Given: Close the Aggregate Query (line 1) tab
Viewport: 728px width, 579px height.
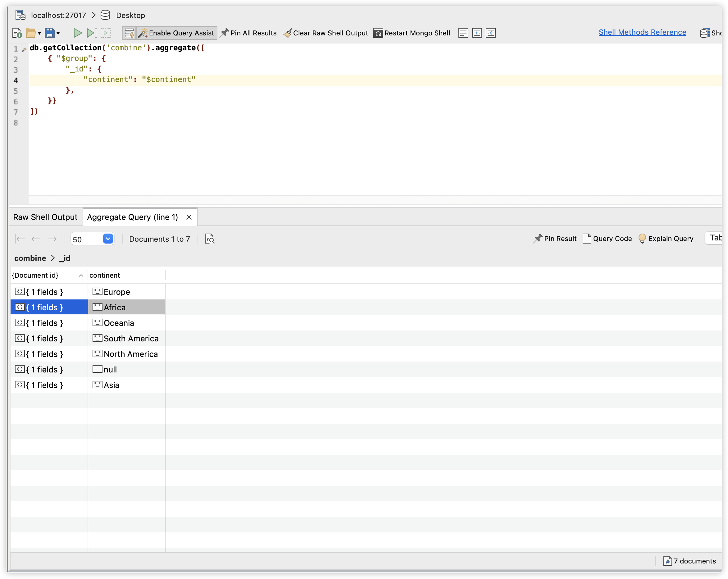Looking at the screenshot, I should (189, 217).
